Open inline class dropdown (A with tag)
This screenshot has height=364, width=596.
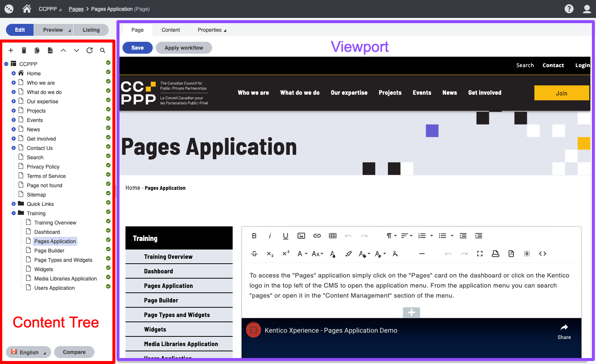(364, 254)
